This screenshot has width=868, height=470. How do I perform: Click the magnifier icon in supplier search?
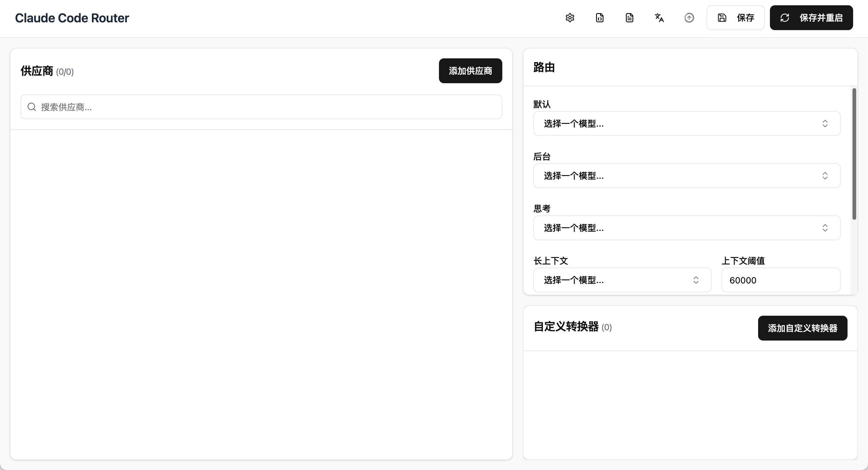[x=32, y=107]
